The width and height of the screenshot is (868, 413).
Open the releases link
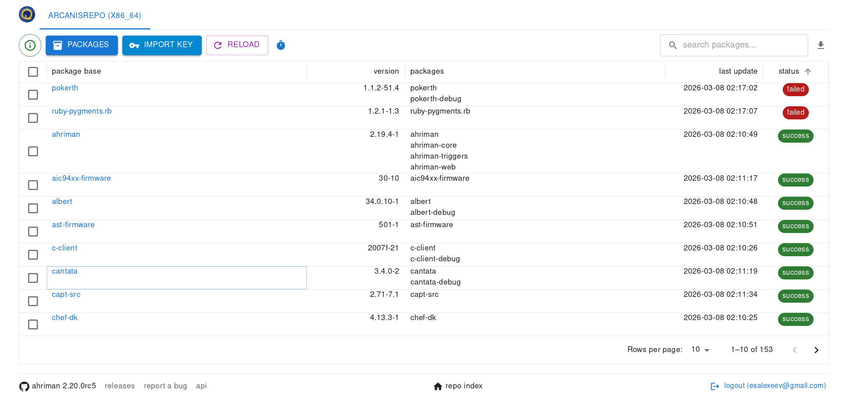(x=119, y=386)
